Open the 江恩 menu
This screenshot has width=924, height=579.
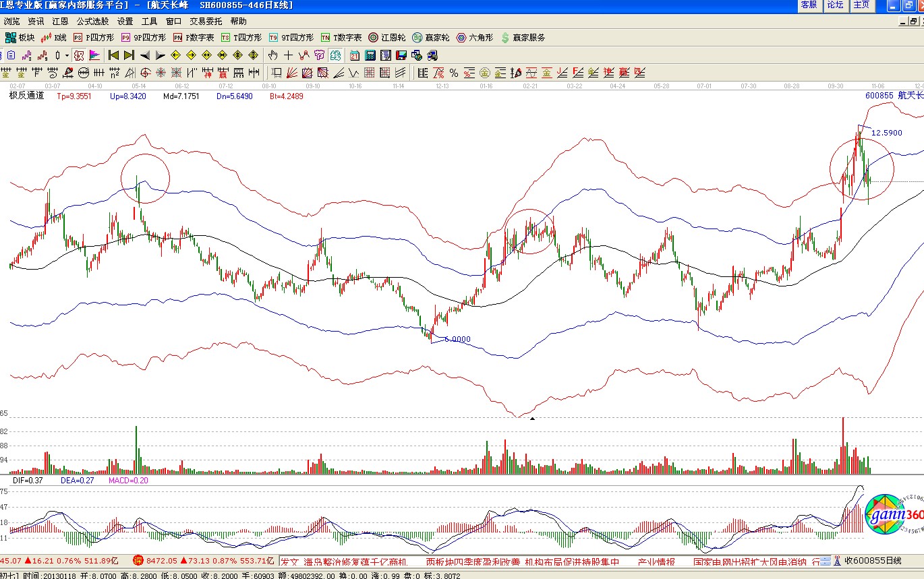point(60,22)
